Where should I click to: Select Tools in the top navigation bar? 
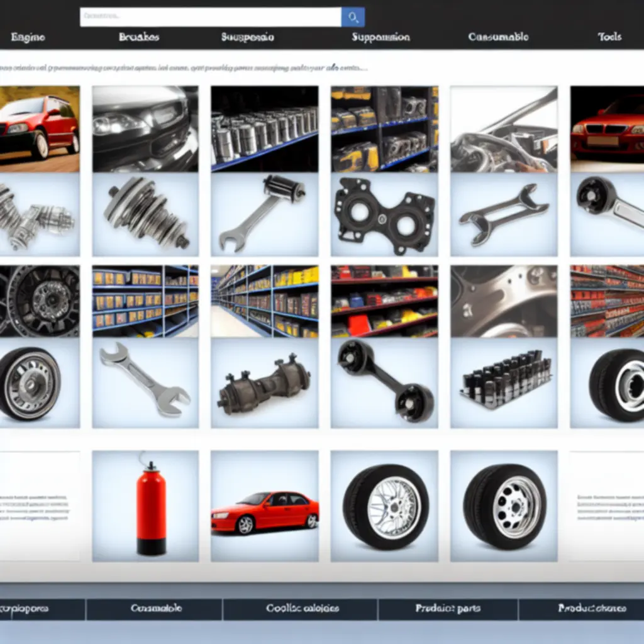click(609, 37)
